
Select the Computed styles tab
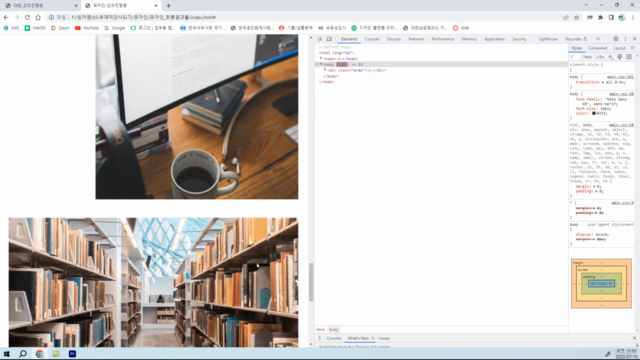pos(597,48)
